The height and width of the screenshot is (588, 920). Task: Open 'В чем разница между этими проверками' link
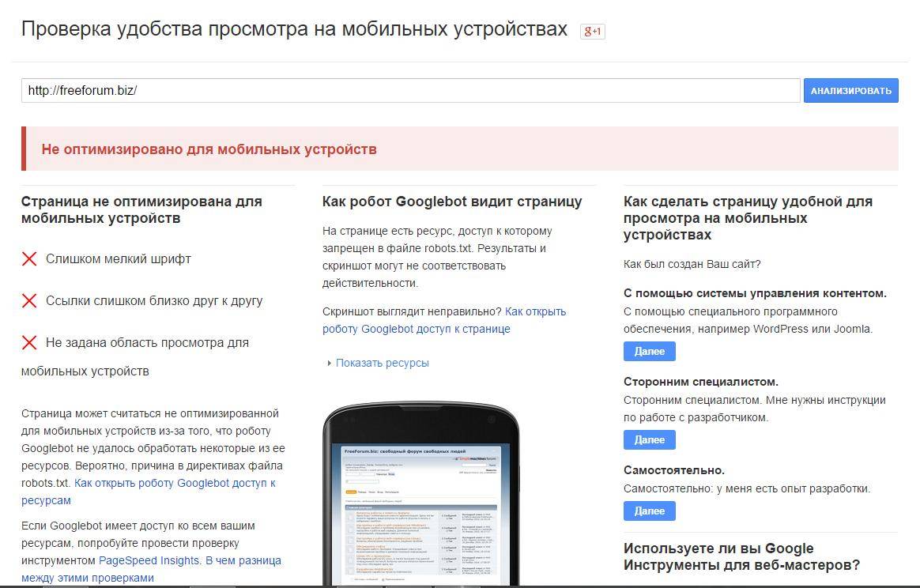point(152,569)
